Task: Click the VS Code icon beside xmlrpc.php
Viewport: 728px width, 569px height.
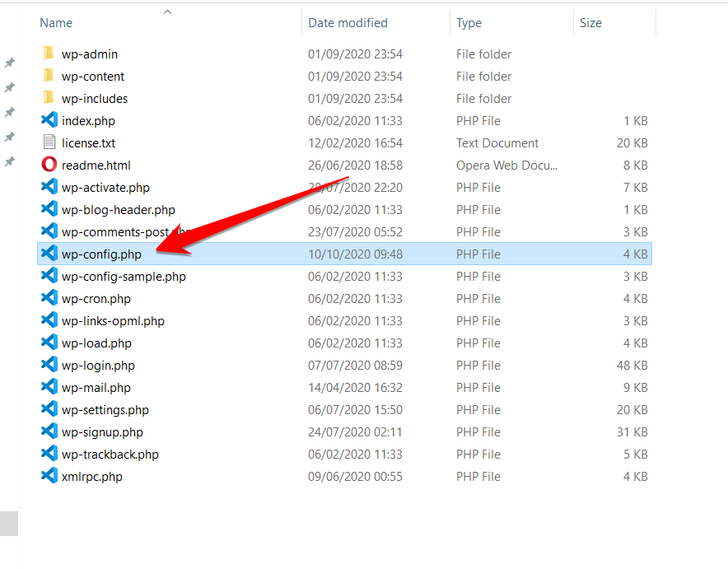Action: [49, 476]
